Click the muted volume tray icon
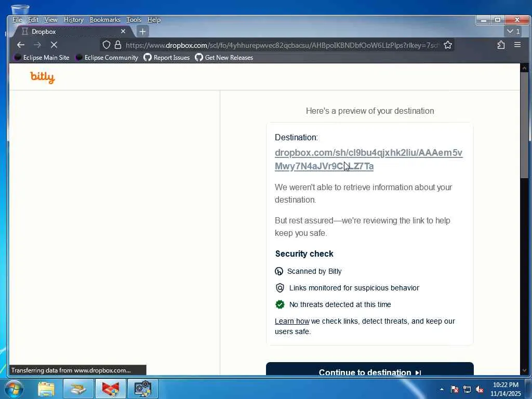Screen dimensions: 532x399 click(480, 389)
